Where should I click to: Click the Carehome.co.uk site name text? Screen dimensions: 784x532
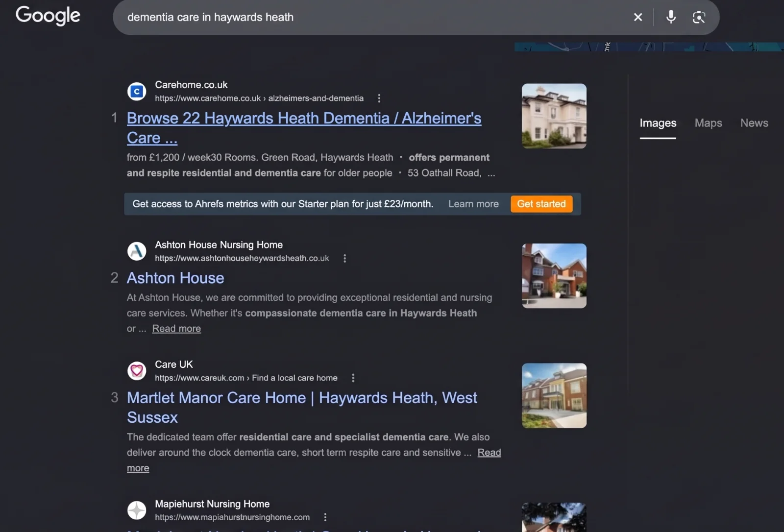click(191, 85)
